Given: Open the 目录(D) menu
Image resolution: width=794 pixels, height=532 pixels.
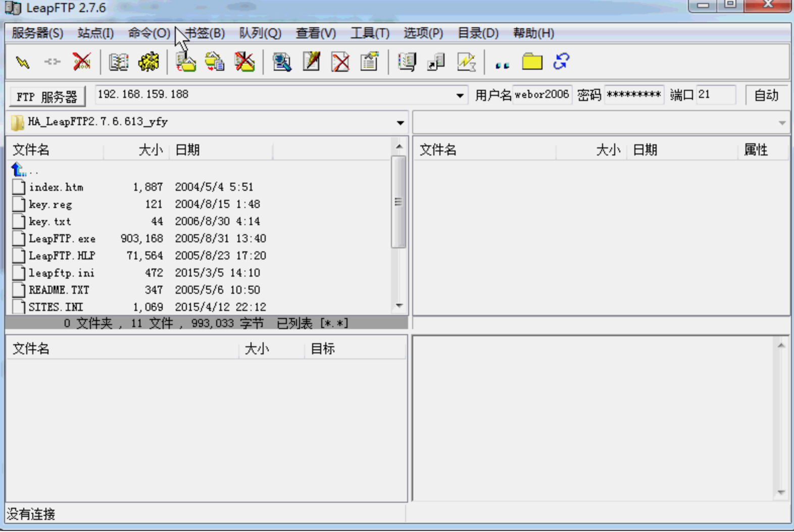Looking at the screenshot, I should point(478,33).
